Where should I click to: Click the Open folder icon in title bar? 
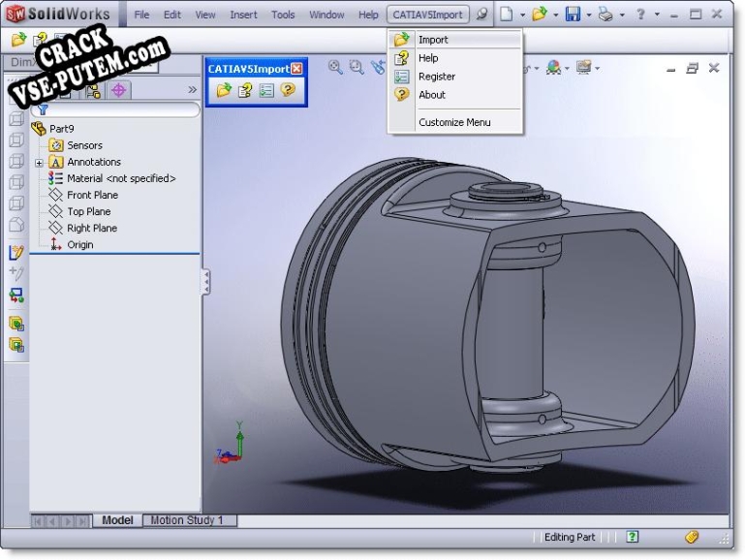[540, 15]
